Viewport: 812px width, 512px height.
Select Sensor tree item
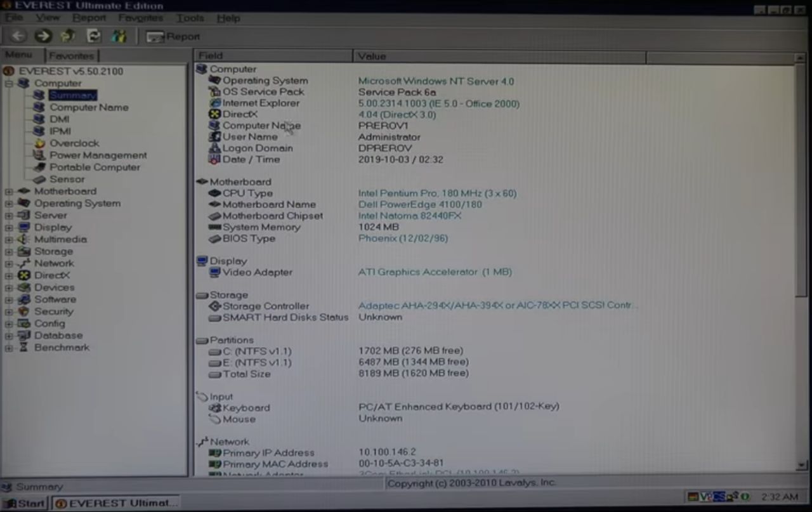[67, 180]
